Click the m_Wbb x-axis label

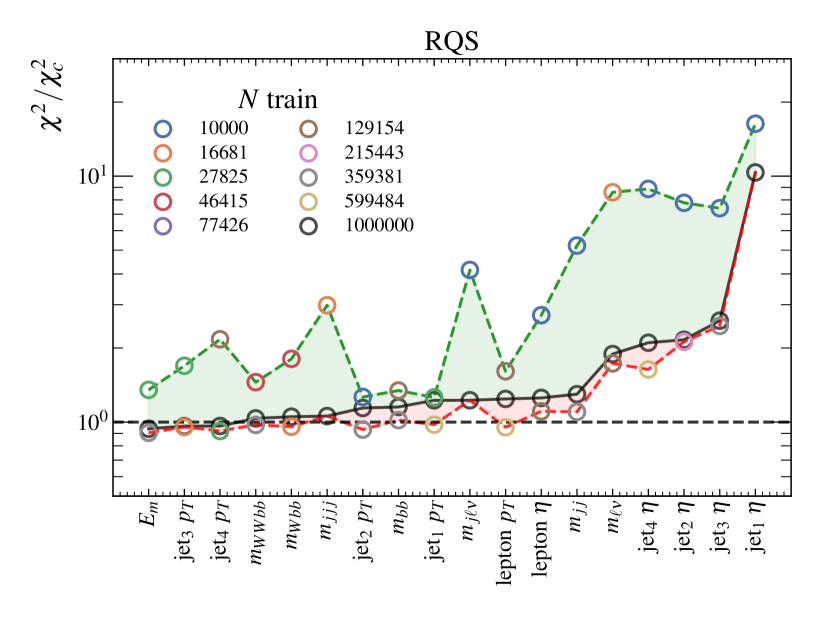(294, 526)
